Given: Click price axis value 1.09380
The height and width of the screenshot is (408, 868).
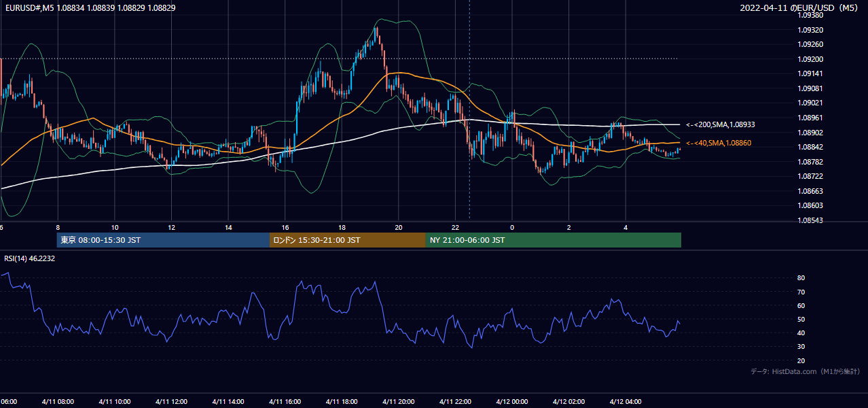Looking at the screenshot, I should pyautogui.click(x=810, y=15).
